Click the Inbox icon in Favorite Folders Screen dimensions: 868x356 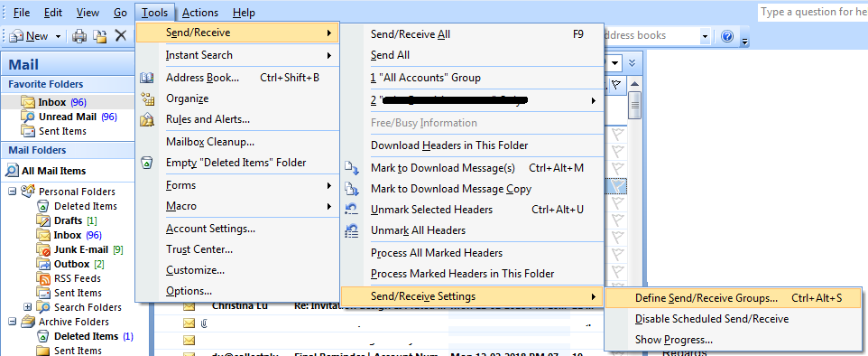[28, 102]
